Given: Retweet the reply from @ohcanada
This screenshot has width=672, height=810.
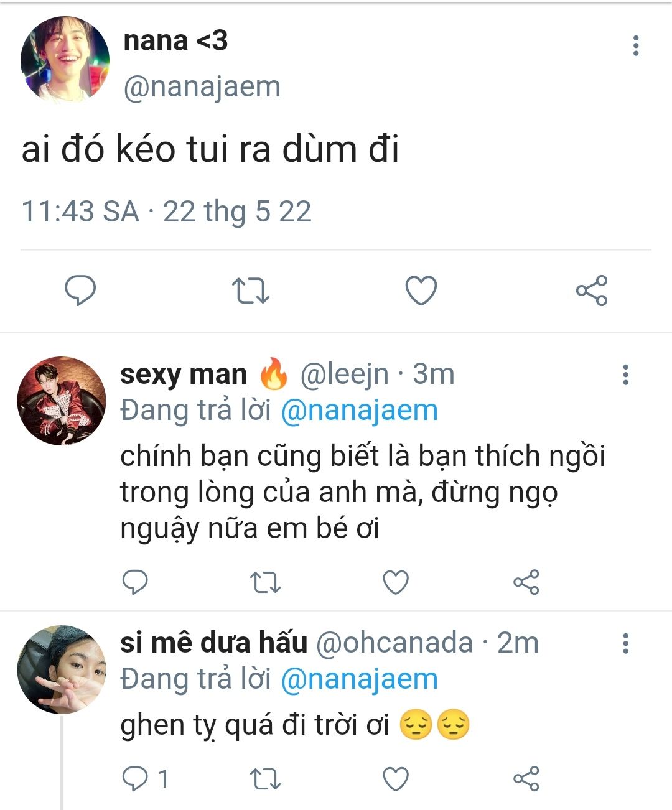Looking at the screenshot, I should point(266,779).
